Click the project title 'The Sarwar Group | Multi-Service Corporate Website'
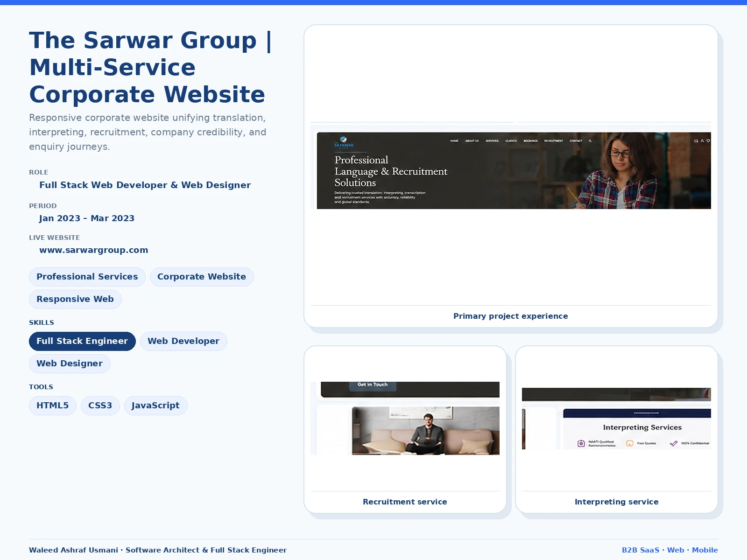Viewport: 747px width, 560px height. tap(150, 67)
